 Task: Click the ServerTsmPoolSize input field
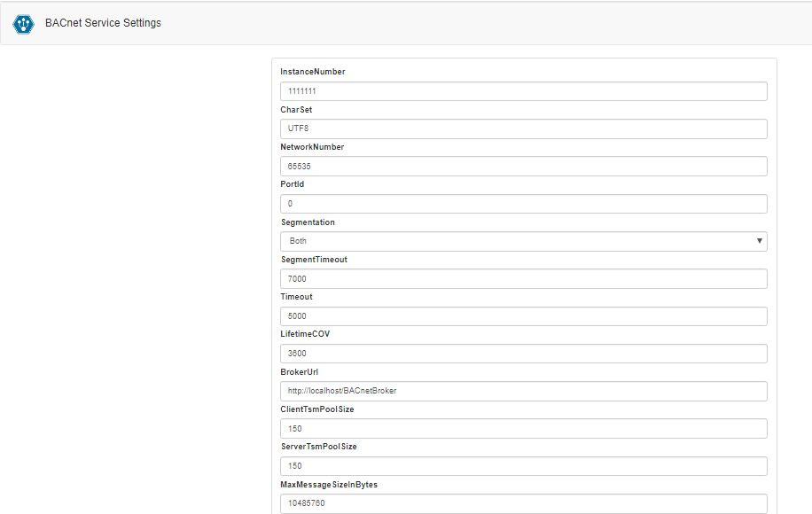point(523,465)
